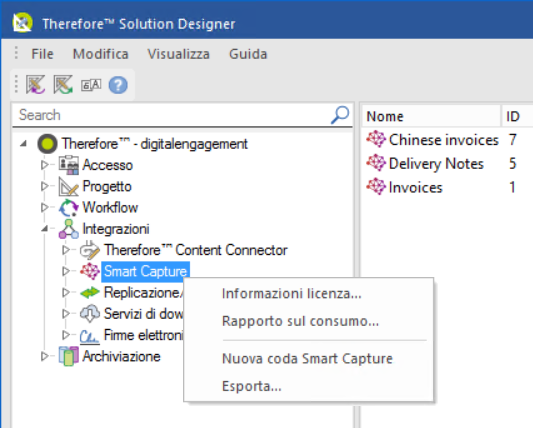
Task: Click the magnifier search icon
Action: tap(340, 115)
